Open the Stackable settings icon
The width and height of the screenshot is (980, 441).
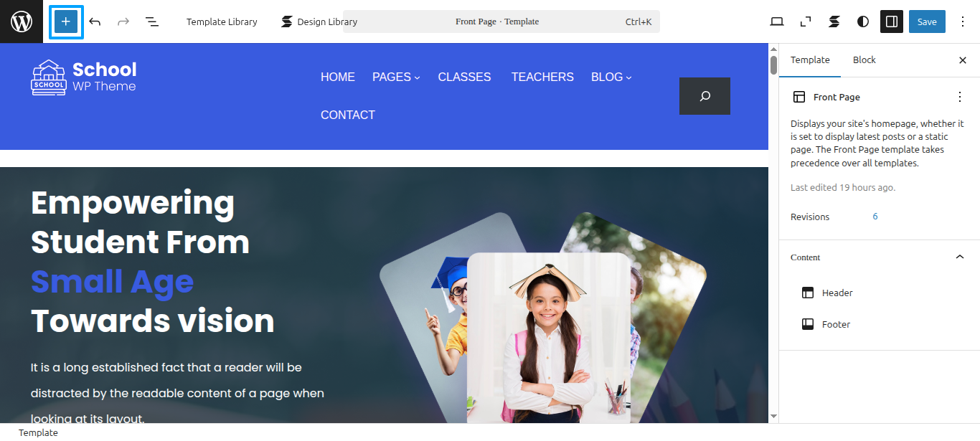(834, 22)
